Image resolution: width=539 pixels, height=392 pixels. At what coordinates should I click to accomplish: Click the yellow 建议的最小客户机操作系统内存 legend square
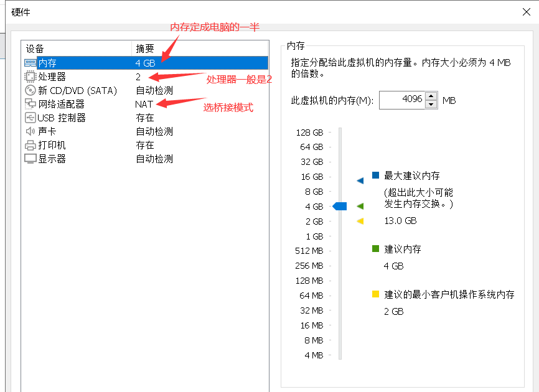(x=375, y=294)
